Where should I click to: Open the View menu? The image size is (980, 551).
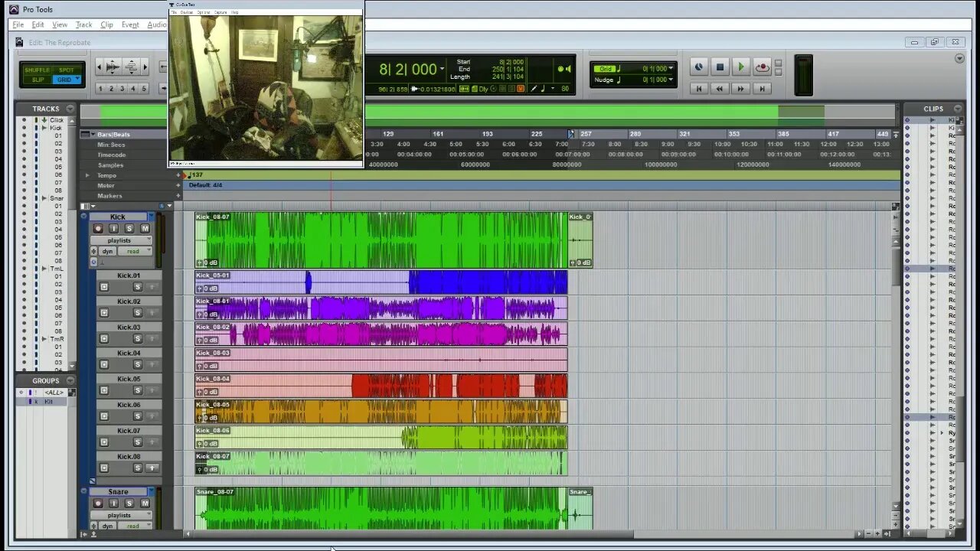(x=60, y=24)
